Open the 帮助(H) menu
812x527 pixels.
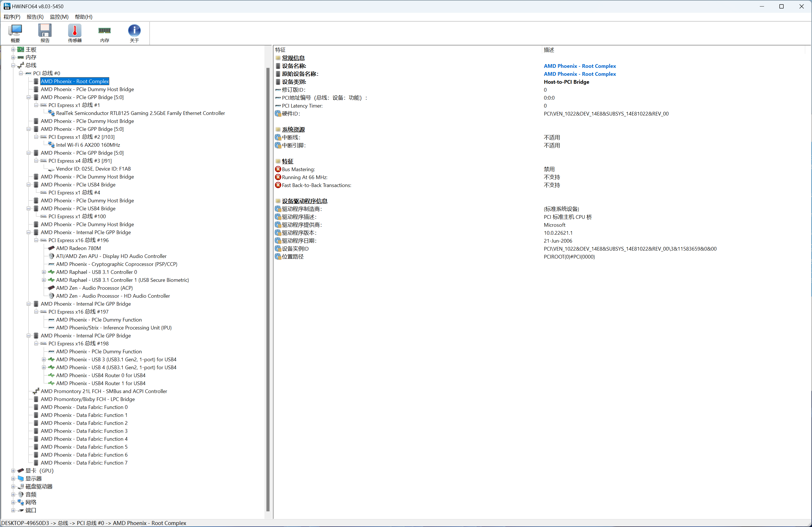(84, 17)
